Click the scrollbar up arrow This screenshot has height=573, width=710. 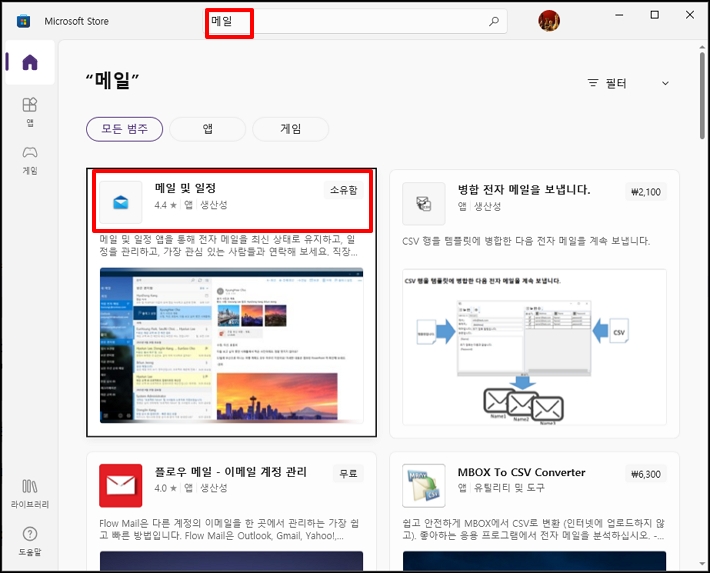point(702,47)
